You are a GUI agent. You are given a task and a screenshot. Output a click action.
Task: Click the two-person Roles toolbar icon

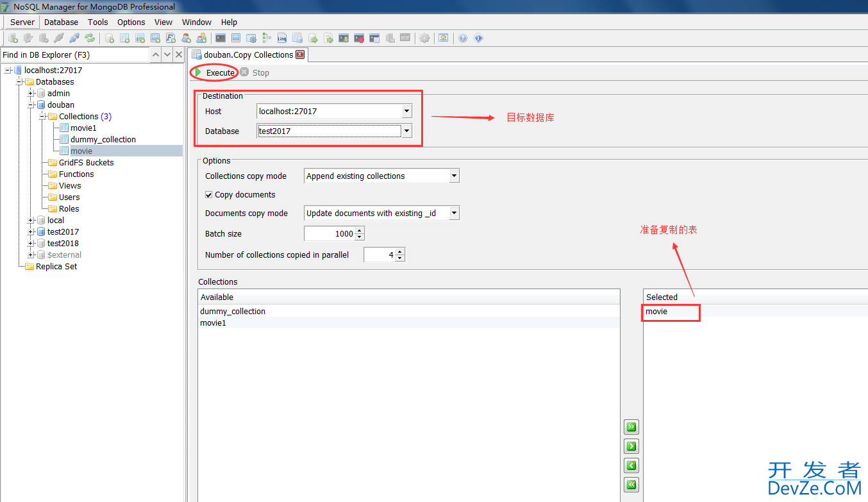coord(201,38)
